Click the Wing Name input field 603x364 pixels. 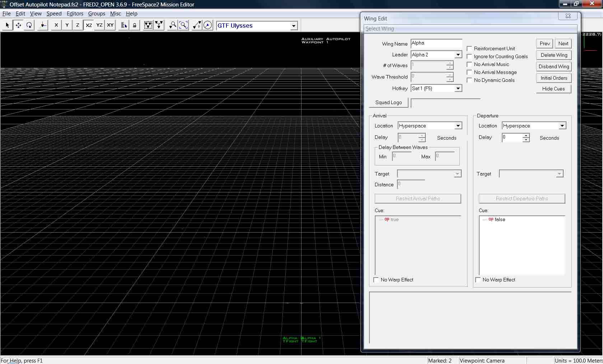coord(436,43)
